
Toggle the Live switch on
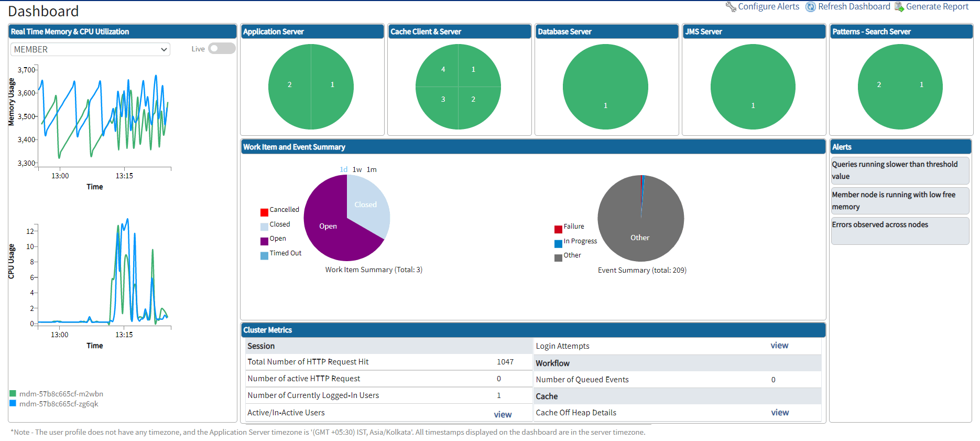coord(222,49)
